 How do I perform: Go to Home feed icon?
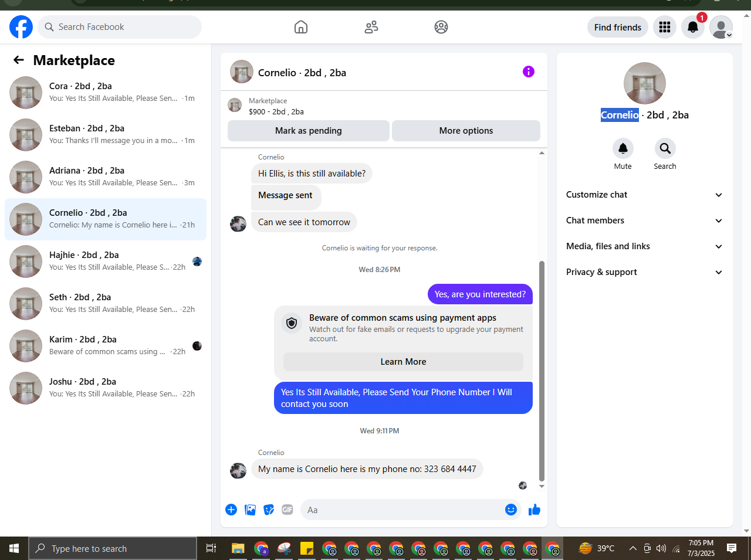[x=301, y=27]
